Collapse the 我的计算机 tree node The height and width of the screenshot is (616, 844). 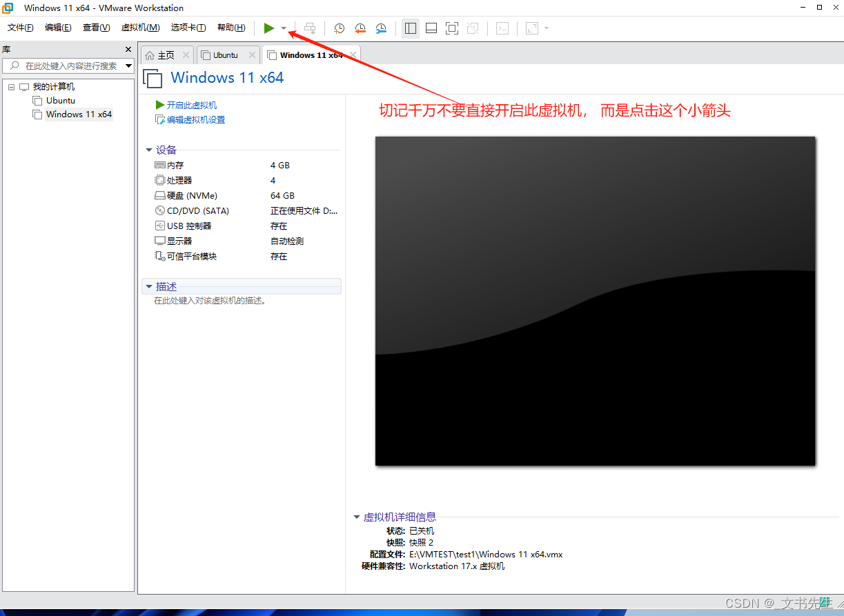click(x=11, y=87)
